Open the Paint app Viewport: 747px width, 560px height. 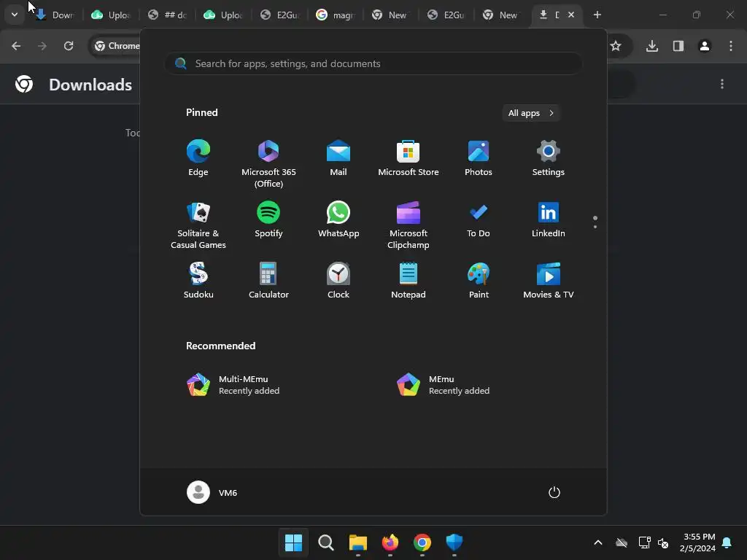pyautogui.click(x=479, y=281)
